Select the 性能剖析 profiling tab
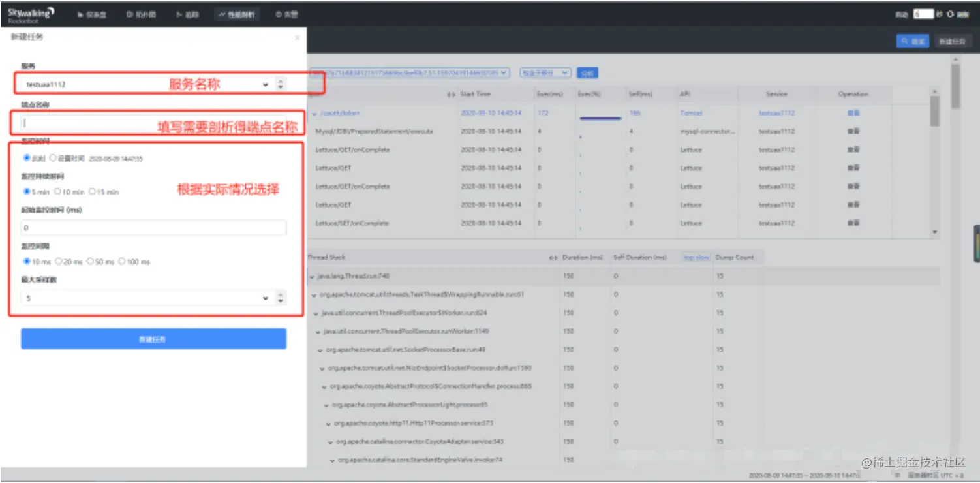This screenshot has height=483, width=980. point(237,14)
